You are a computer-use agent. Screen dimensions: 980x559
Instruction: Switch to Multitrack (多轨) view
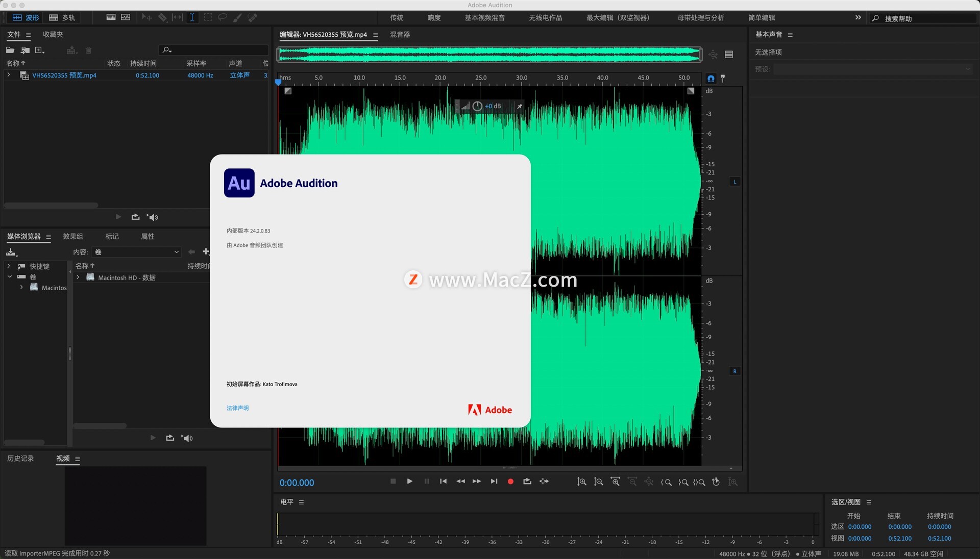point(62,17)
